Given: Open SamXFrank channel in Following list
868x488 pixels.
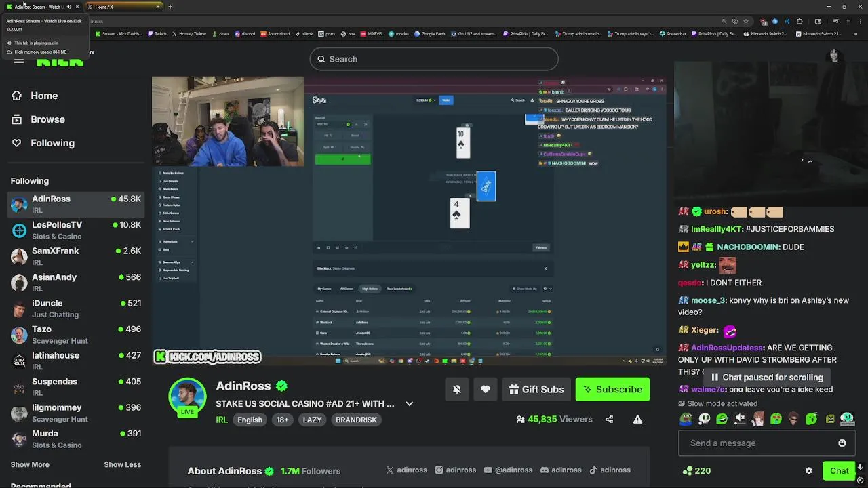Looking at the screenshot, I should point(76,256).
